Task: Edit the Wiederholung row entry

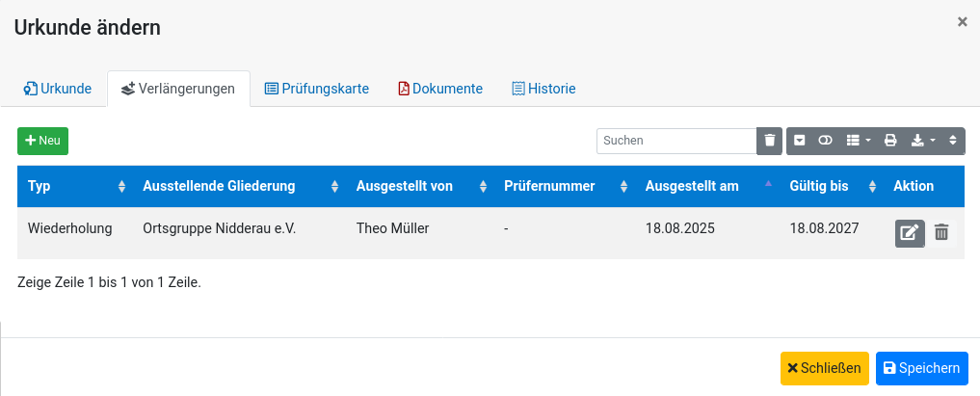Action: pyautogui.click(x=910, y=233)
